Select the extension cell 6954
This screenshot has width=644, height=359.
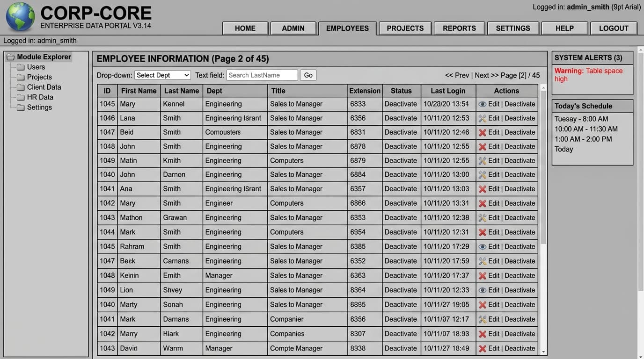(x=365, y=232)
